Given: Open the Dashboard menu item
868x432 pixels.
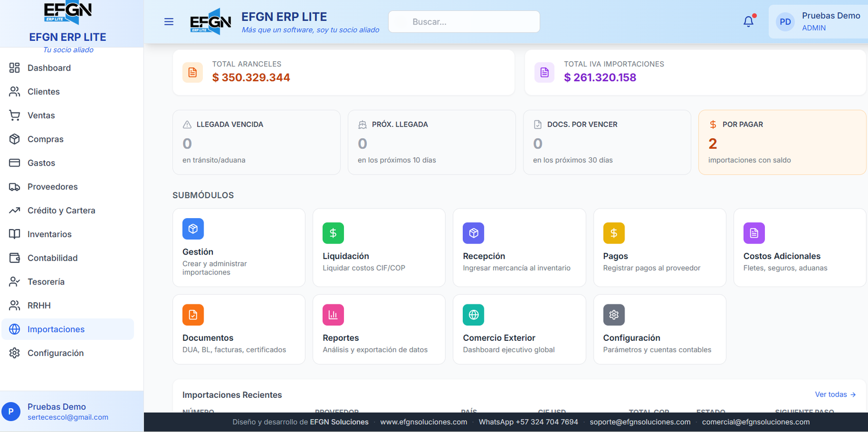Looking at the screenshot, I should click(68, 68).
